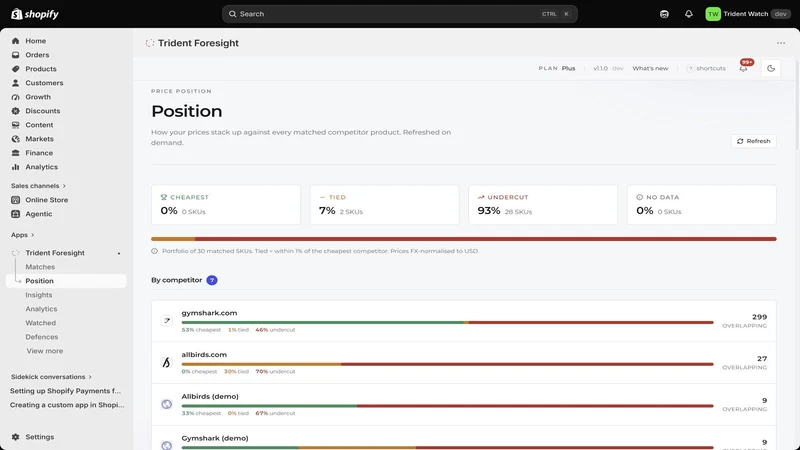Screen dimensions: 800x450
Task: Open Watched page in sidebar
Action: [x=41, y=323]
